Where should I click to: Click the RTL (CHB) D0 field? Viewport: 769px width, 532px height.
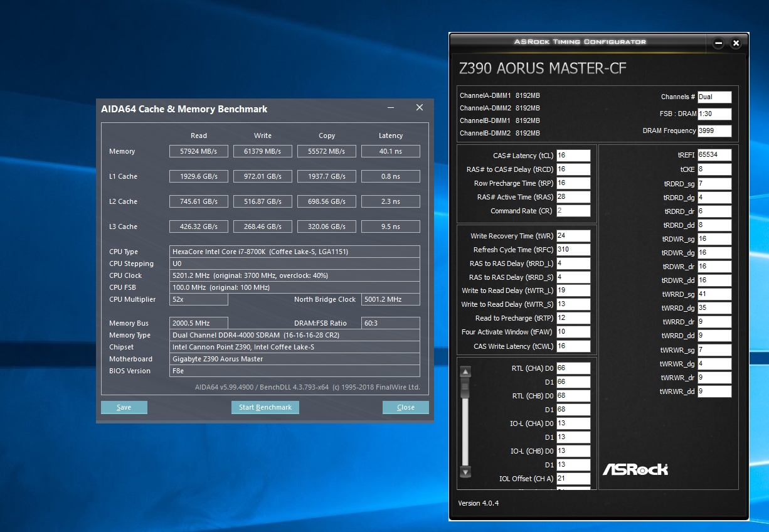click(x=573, y=396)
